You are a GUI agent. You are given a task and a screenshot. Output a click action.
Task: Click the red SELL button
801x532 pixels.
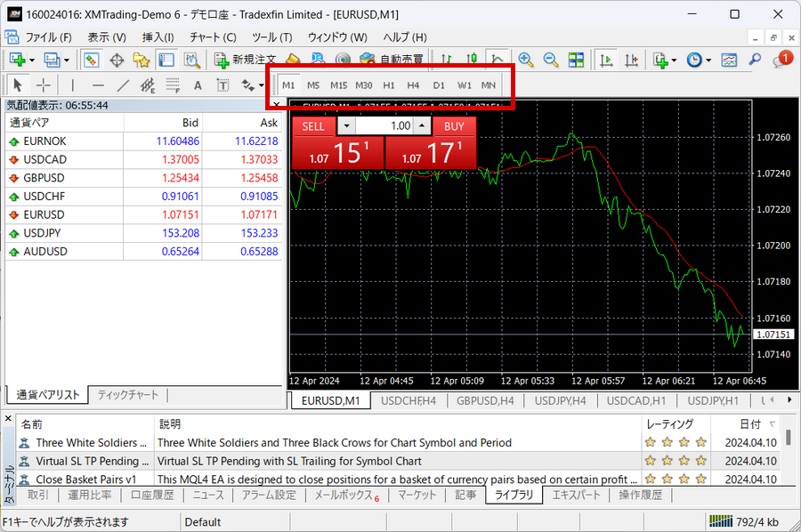click(313, 126)
